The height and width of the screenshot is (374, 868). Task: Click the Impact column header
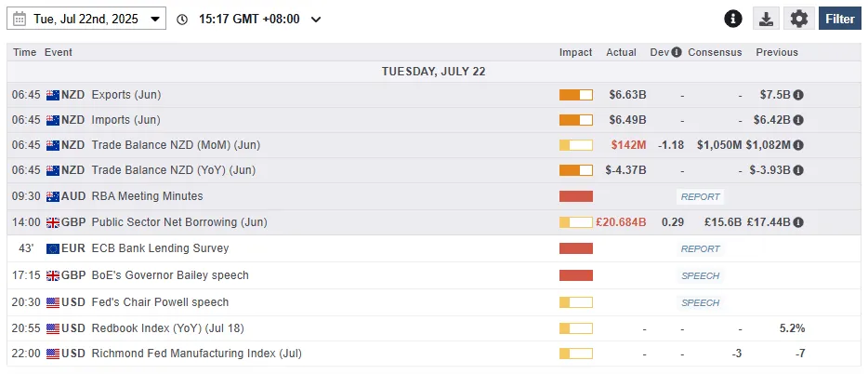point(575,52)
